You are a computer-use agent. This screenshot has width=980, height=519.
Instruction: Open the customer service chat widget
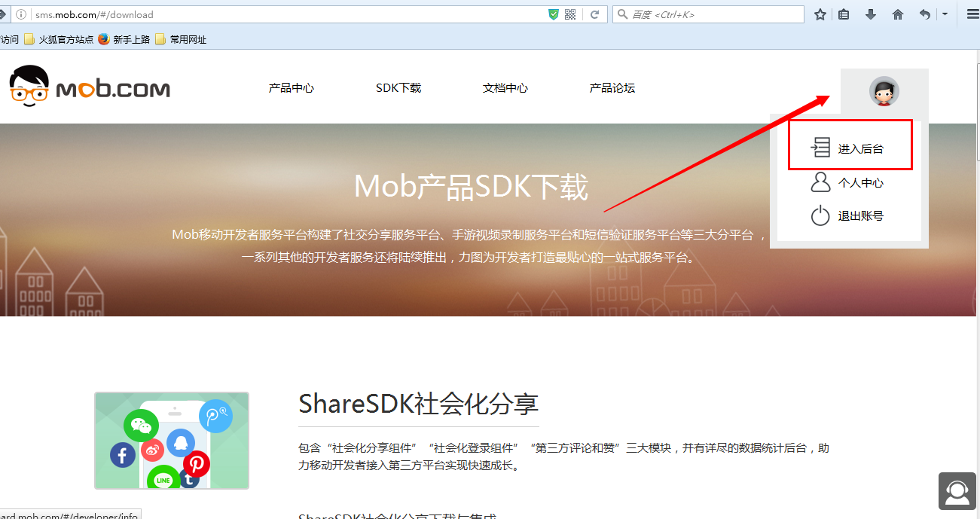(957, 491)
